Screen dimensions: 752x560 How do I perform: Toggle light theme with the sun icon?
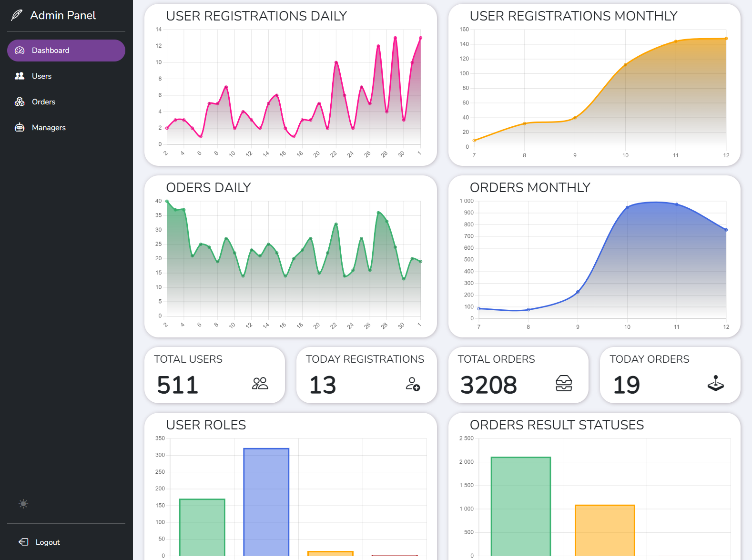tap(23, 504)
